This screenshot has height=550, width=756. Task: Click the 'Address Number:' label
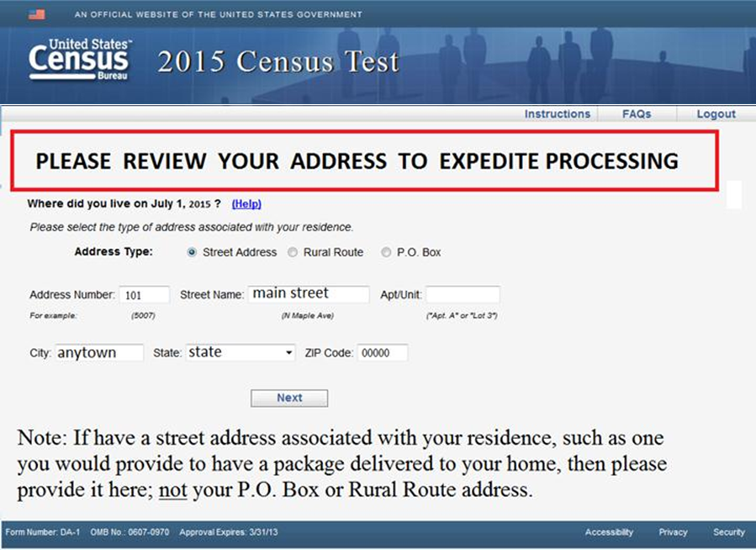click(72, 294)
